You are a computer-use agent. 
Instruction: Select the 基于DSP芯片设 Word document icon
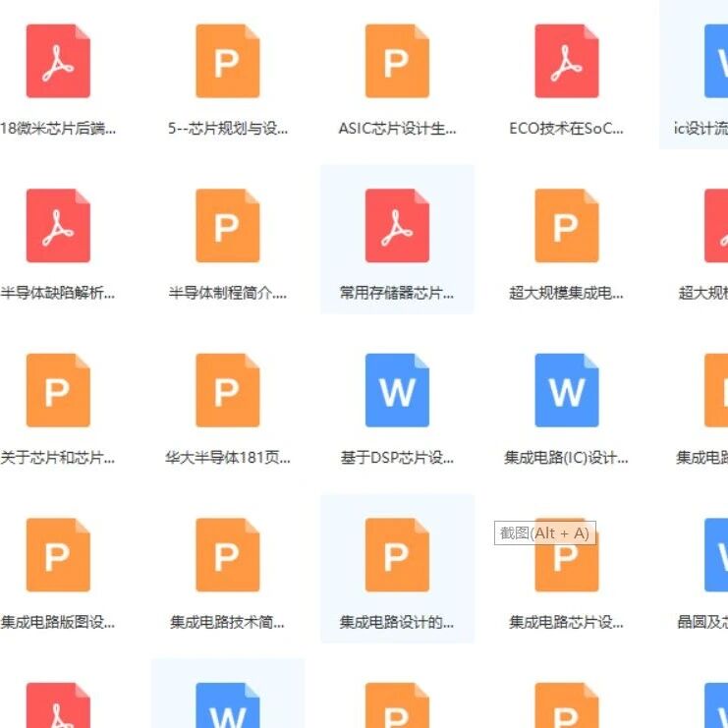coord(397,390)
